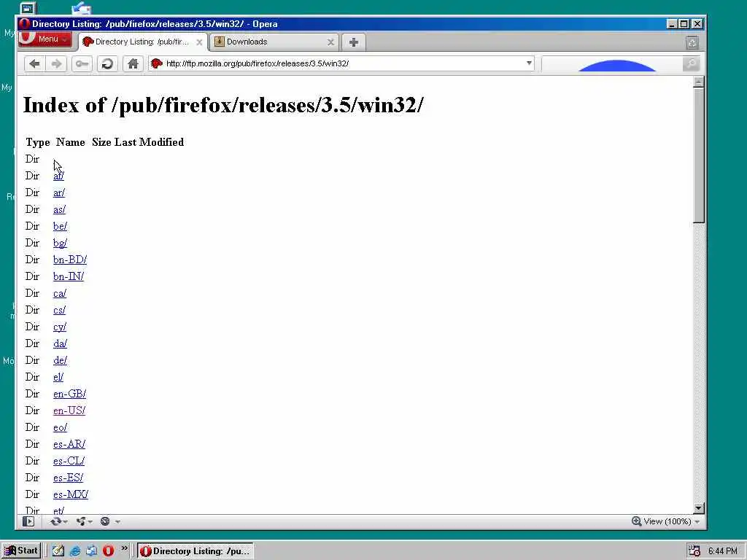Open the Opera Menu button

pos(44,39)
